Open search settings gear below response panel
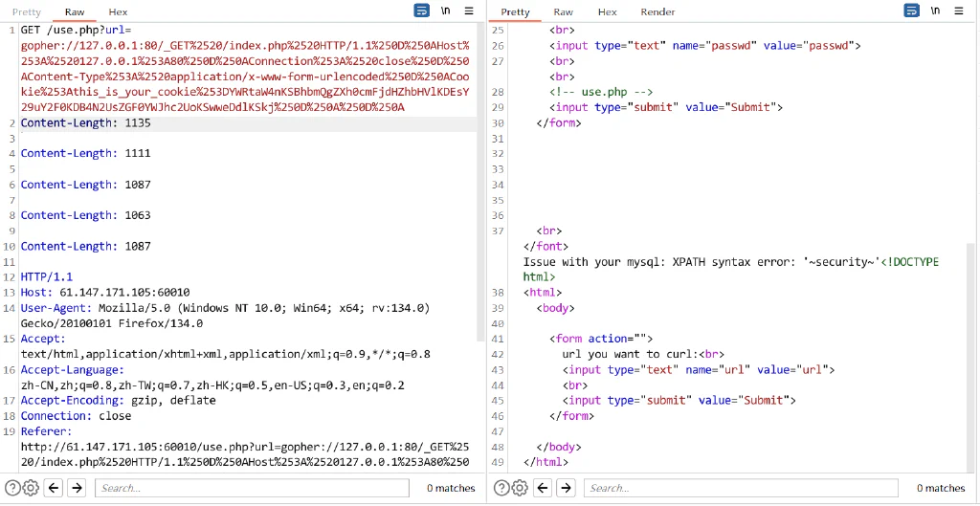Screen dimensions: 980x506 tap(520, 488)
